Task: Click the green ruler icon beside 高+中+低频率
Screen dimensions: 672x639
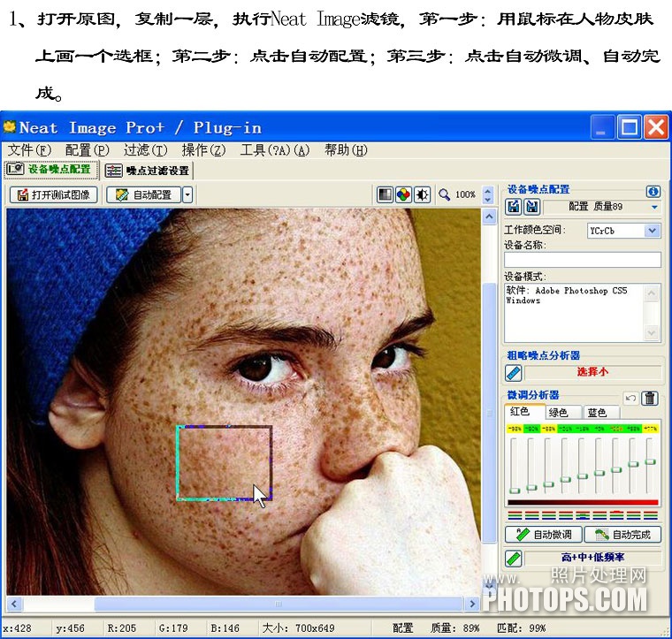Action: point(514,559)
